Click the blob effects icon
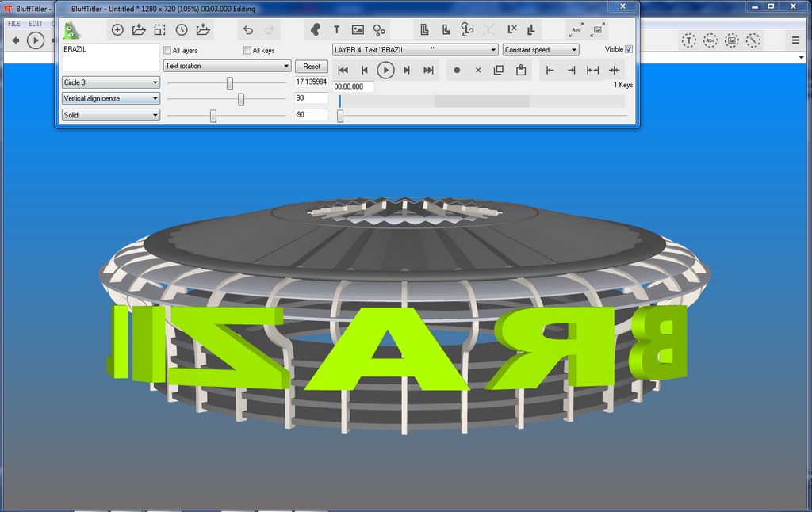This screenshot has width=812, height=512. click(x=315, y=30)
